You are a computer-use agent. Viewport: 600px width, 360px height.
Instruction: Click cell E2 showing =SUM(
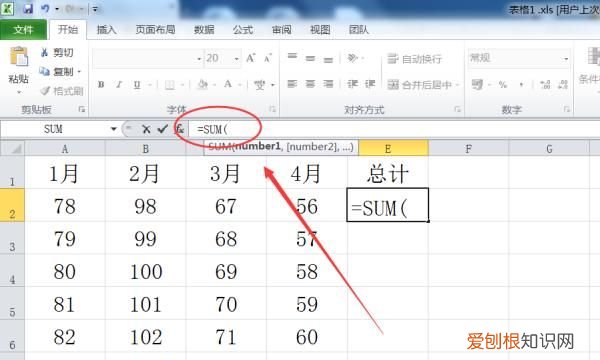pyautogui.click(x=388, y=205)
